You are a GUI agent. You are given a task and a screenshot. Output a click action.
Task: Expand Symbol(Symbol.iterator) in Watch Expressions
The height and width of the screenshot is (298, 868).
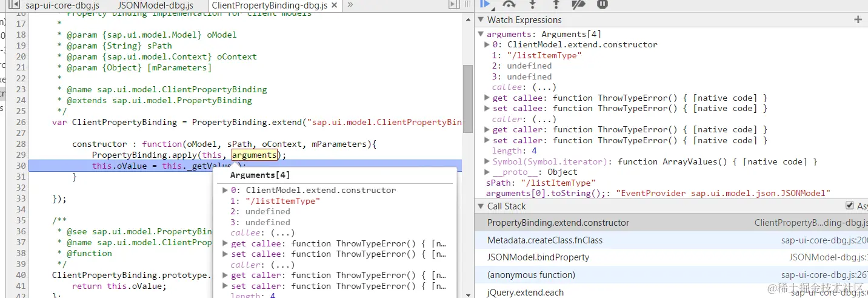click(487, 161)
